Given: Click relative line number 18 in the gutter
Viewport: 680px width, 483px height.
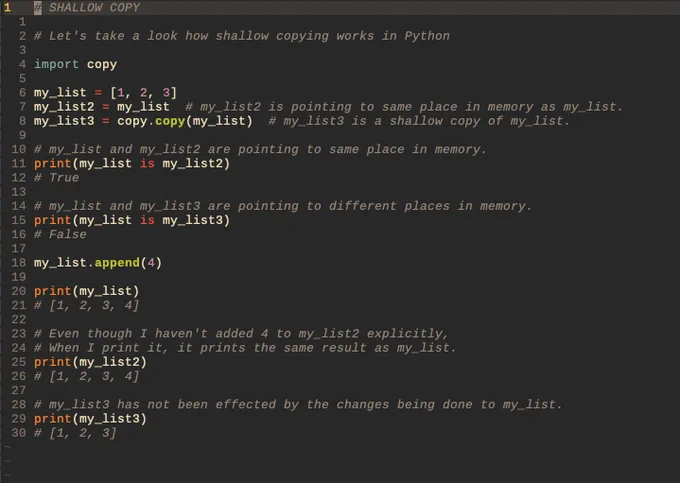Looking at the screenshot, I should click(x=19, y=263).
